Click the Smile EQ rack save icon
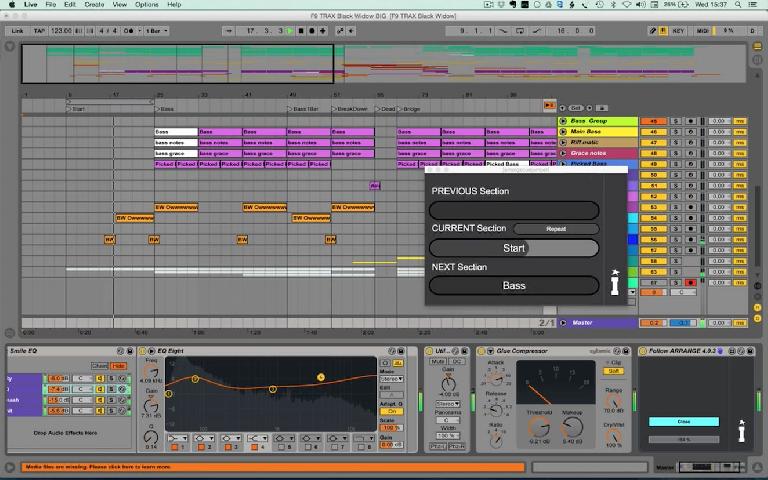The height and width of the screenshot is (480, 768). click(x=130, y=351)
